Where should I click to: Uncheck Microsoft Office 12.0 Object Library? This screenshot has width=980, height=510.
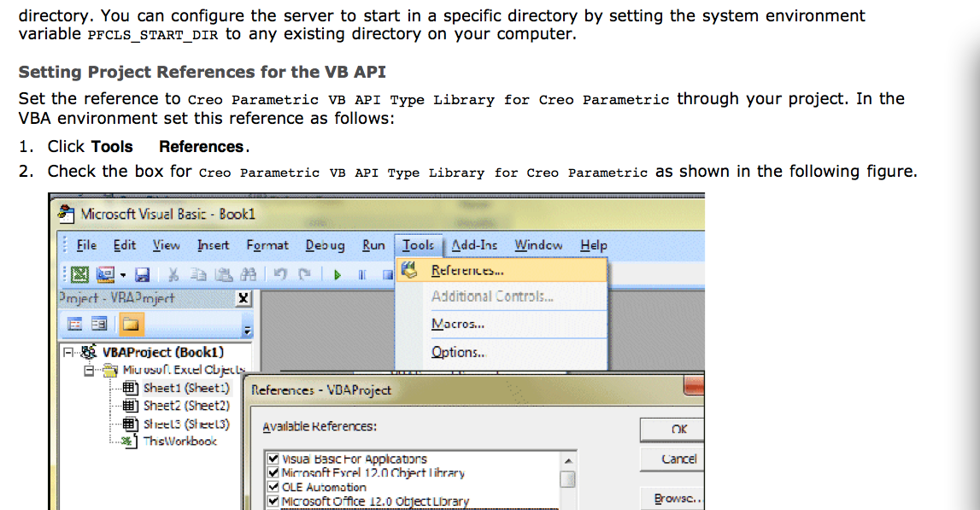click(x=273, y=501)
